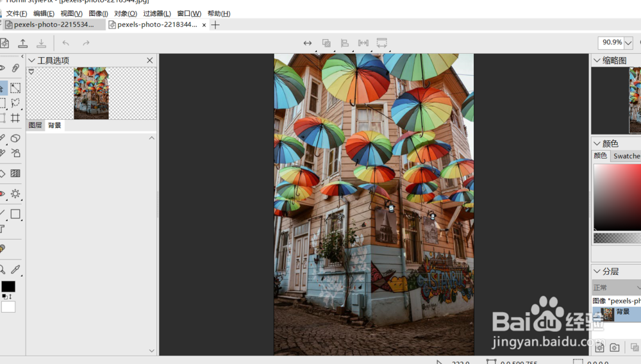Collapse the toolbox with the small left arrow
This screenshot has width=641, height=364.
point(22,56)
